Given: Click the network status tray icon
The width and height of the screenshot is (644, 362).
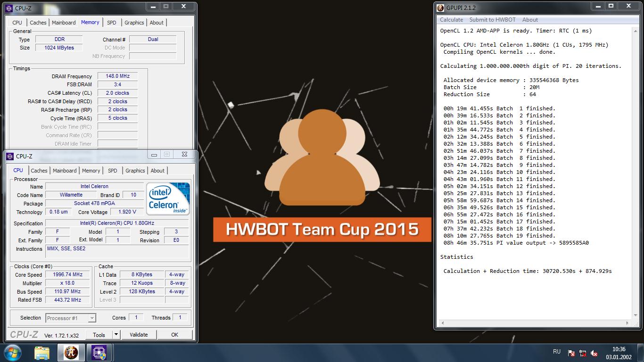Looking at the screenshot, I should 583,353.
